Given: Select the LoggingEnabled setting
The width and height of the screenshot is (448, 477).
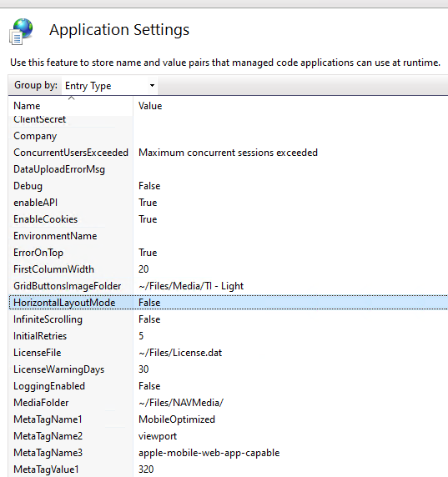Looking at the screenshot, I should point(49,386).
